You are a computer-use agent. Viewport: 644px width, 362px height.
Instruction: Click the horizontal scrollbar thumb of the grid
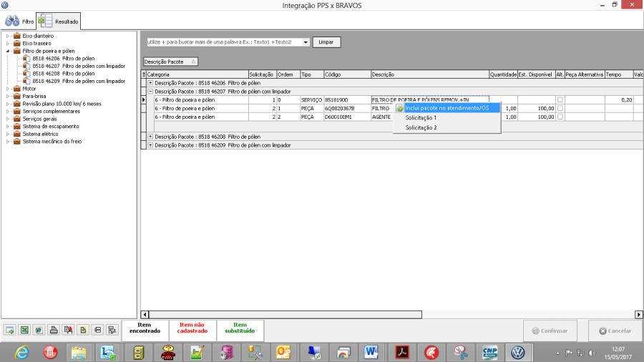(285, 314)
